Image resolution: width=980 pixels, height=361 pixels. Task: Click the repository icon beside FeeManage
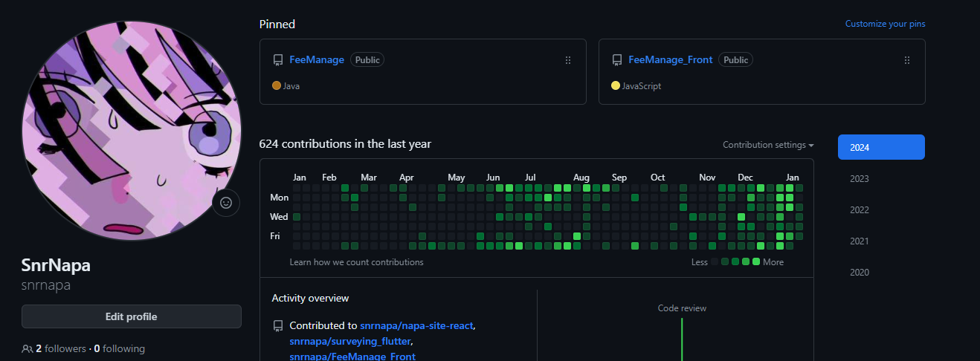pos(278,60)
